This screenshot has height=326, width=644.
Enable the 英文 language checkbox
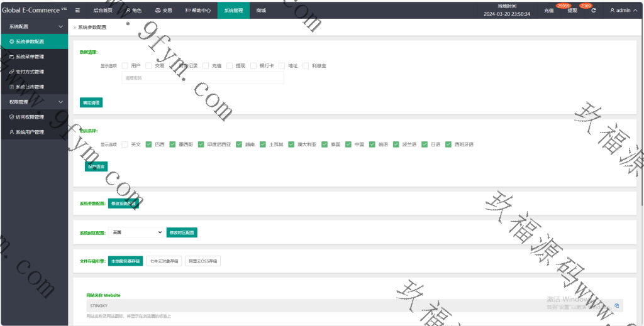125,144
